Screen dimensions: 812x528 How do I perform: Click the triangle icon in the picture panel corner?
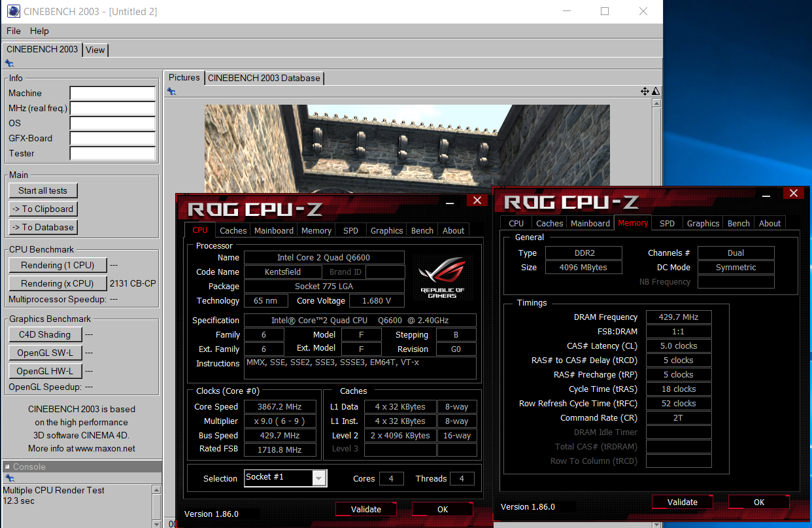point(656,92)
